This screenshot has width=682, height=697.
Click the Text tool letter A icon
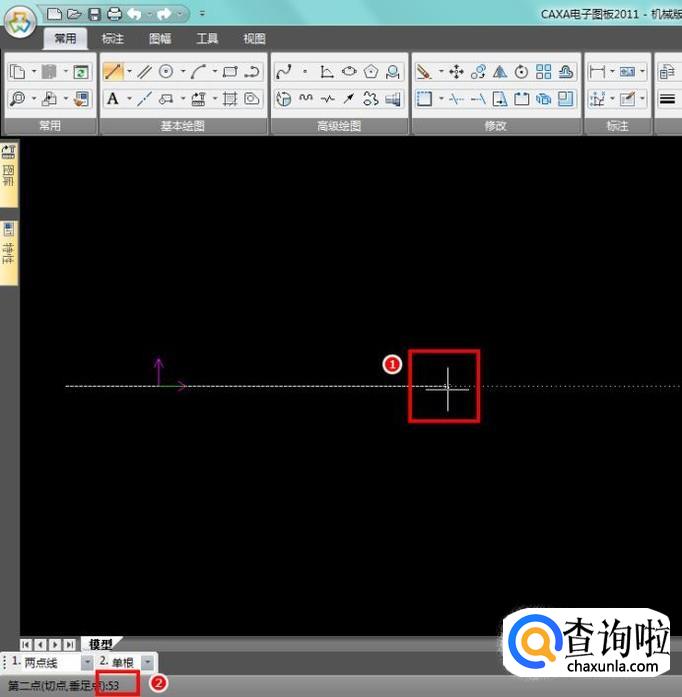(x=112, y=99)
